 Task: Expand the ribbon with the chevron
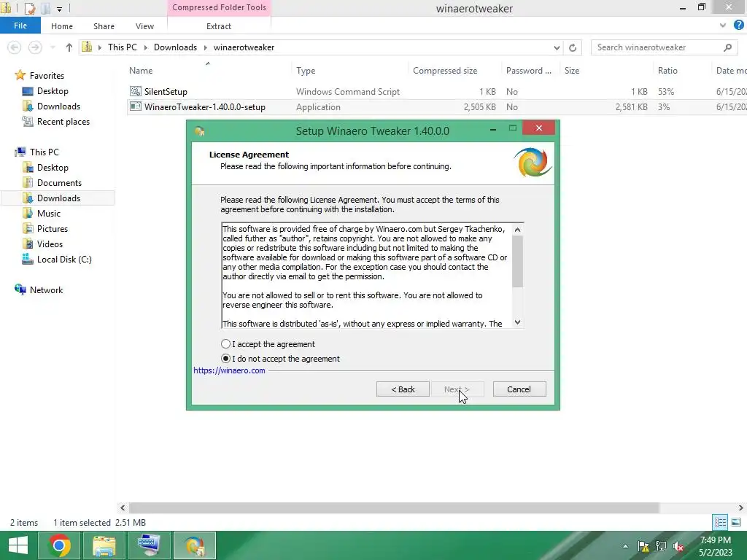tap(723, 26)
